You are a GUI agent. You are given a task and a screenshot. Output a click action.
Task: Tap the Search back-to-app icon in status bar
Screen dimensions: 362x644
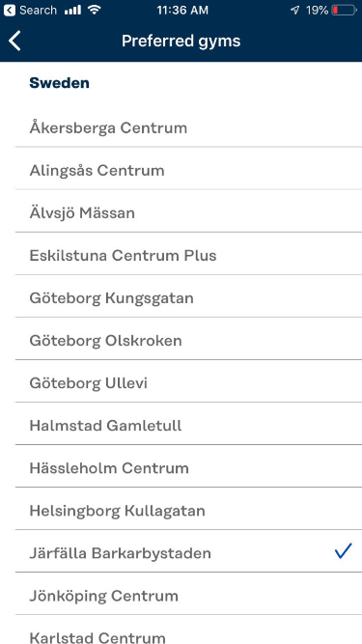pyautogui.click(x=9, y=11)
